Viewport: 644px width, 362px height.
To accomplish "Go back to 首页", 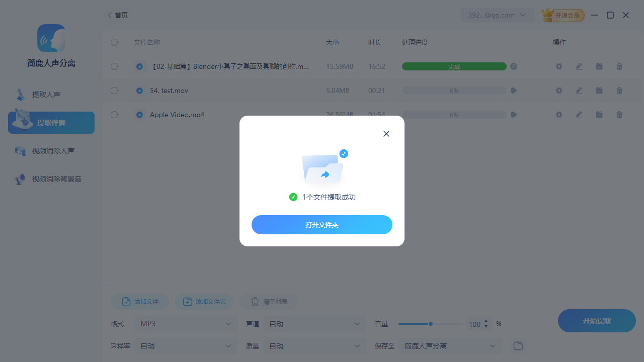I will [x=117, y=15].
